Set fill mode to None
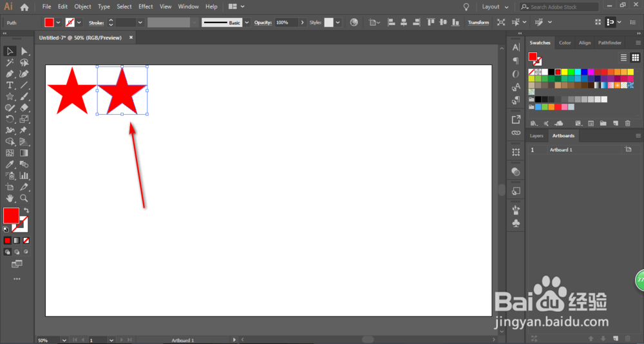The width and height of the screenshot is (644, 344). coord(26,240)
